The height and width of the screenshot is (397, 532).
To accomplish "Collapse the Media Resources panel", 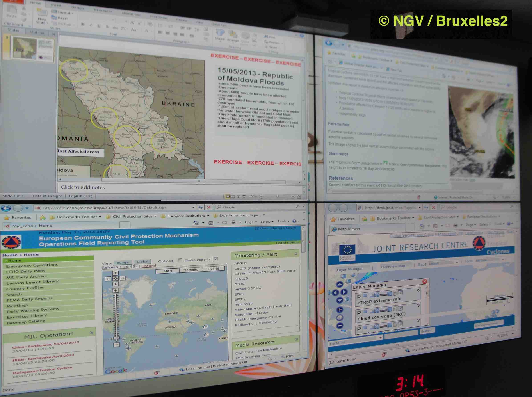I will 296,339.
